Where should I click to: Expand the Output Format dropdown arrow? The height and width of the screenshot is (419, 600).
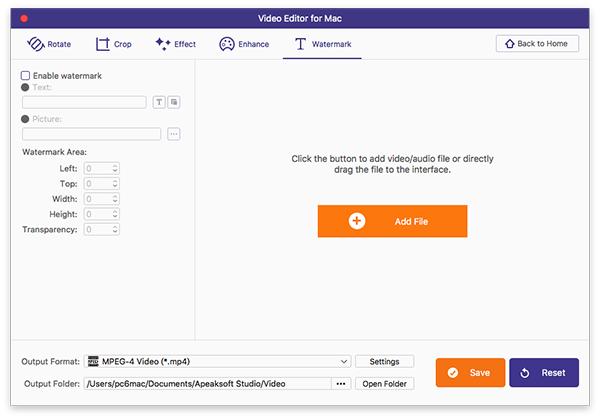point(344,361)
